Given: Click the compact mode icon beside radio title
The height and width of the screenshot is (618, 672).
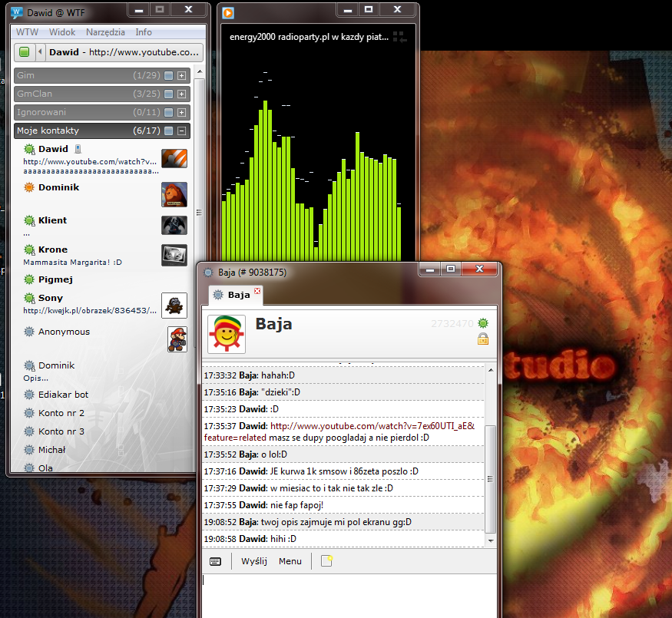Looking at the screenshot, I should 399,38.
